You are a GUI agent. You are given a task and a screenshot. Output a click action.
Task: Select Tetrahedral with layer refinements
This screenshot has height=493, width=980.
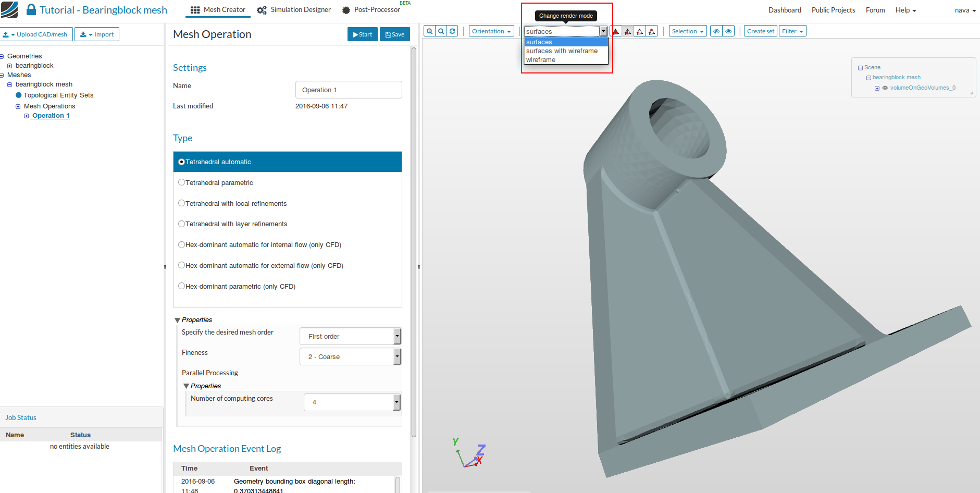181,224
